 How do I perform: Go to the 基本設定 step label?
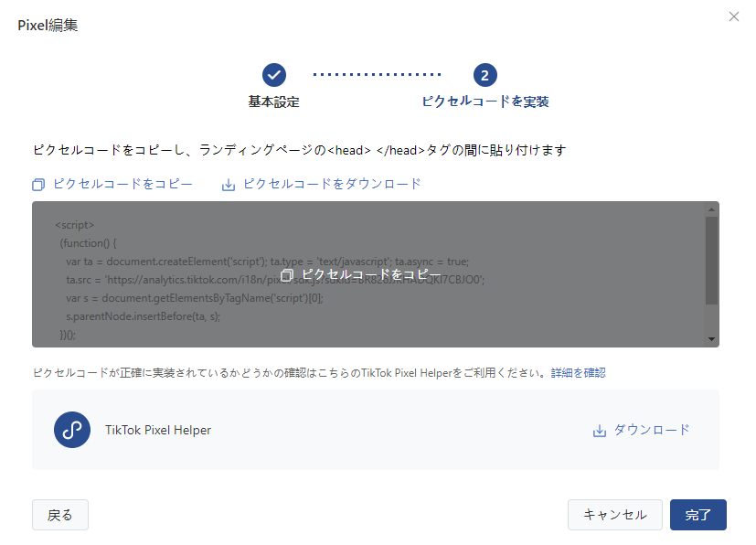(x=273, y=102)
